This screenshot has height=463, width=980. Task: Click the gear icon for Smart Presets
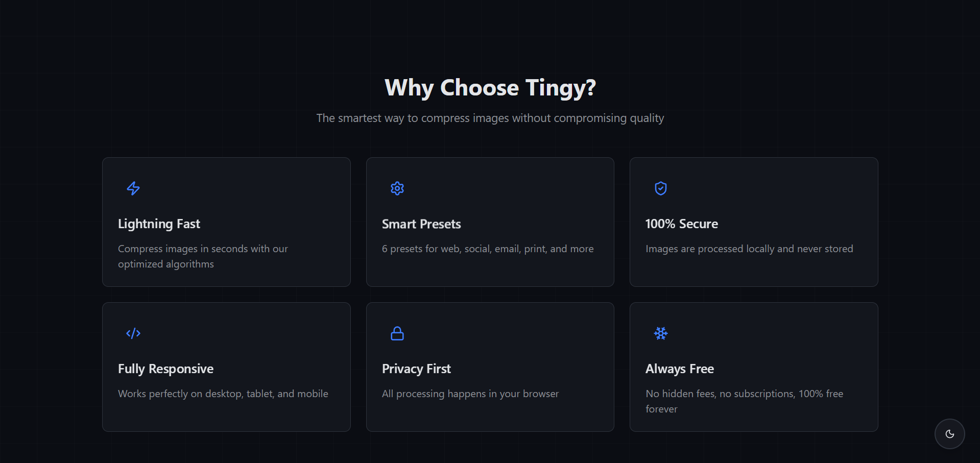(397, 188)
